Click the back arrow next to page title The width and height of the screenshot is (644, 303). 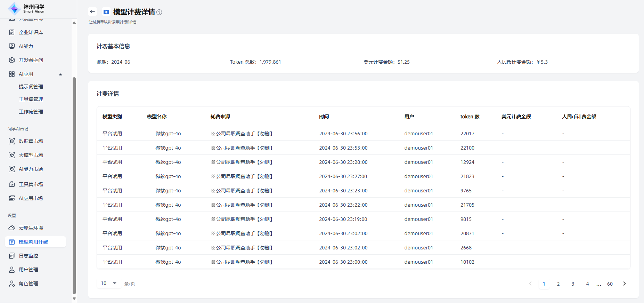(x=92, y=11)
